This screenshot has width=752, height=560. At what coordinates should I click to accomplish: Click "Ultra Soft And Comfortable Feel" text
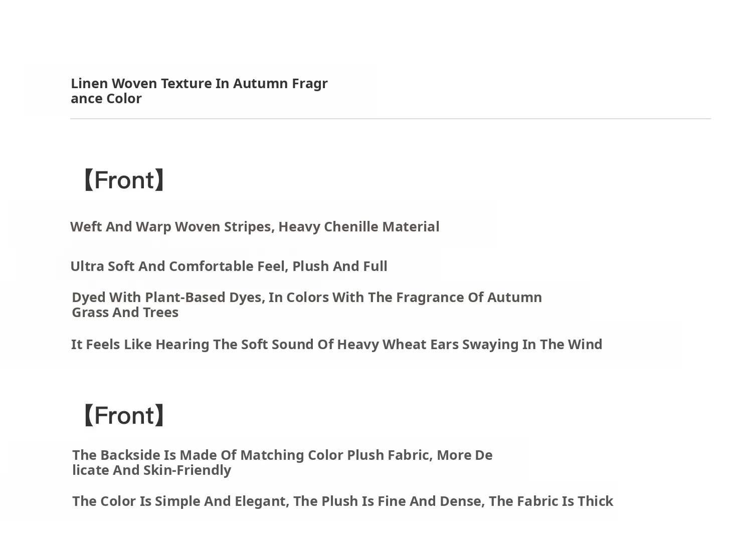pos(179,266)
